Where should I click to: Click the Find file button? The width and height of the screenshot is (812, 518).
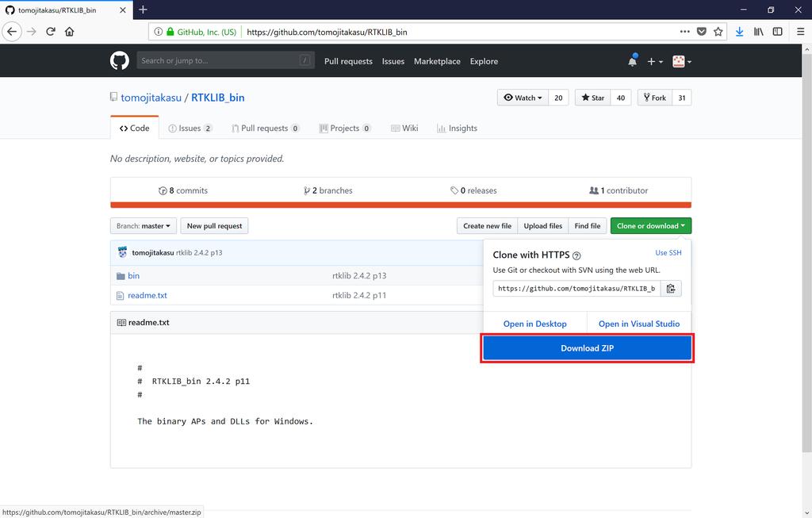(x=588, y=226)
